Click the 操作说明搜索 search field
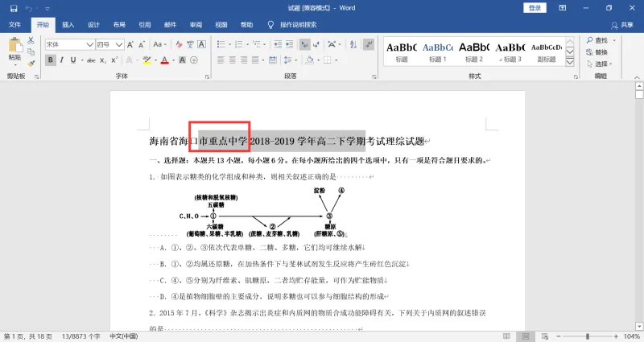 click(299, 25)
